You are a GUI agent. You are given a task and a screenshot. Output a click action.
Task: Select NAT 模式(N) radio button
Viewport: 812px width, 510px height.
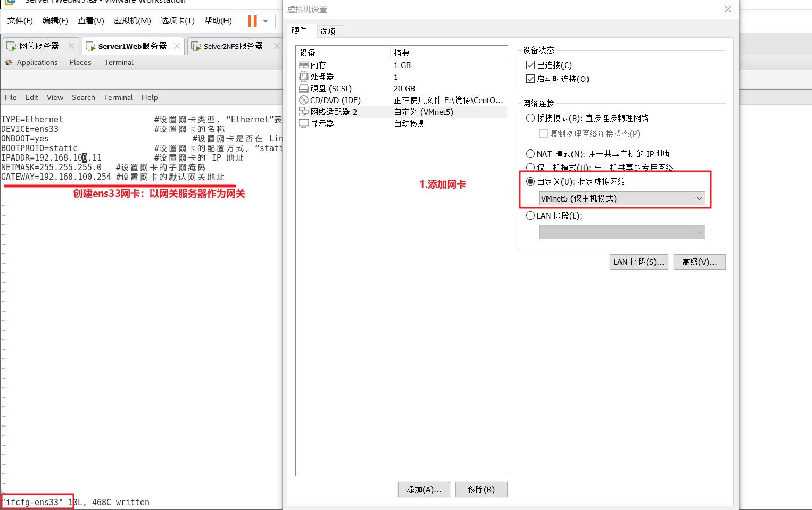531,154
